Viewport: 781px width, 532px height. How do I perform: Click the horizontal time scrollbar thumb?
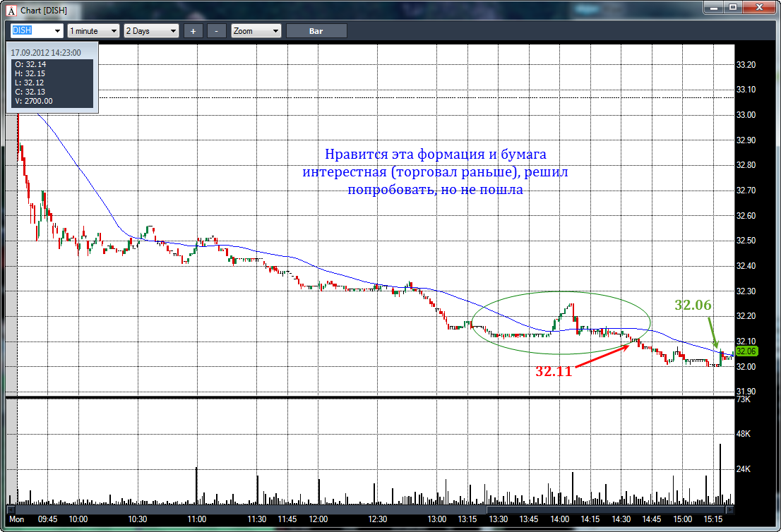(x=607, y=508)
